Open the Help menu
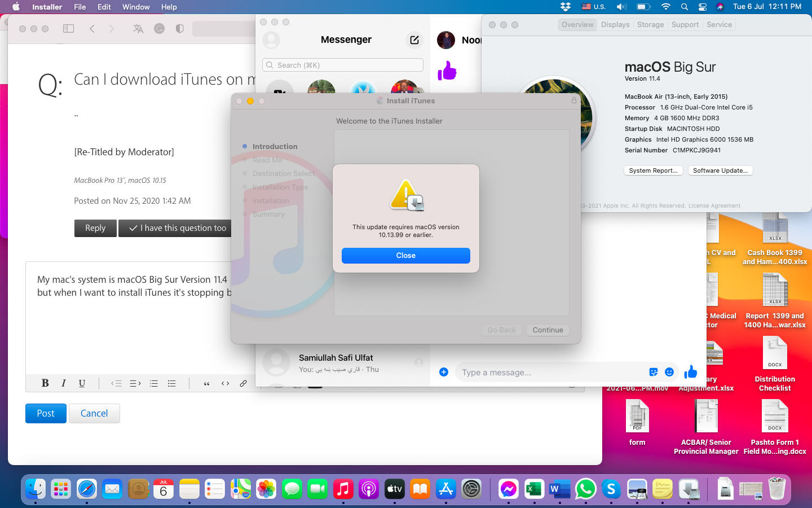812x508 pixels. point(169,7)
